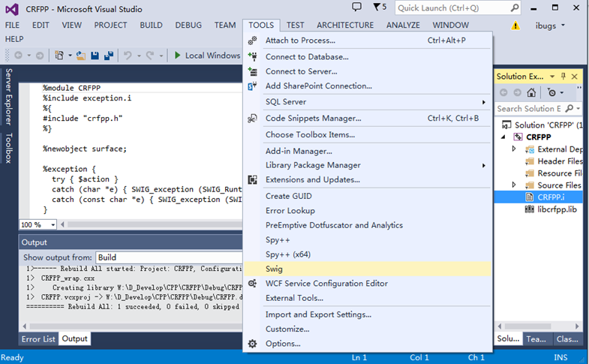Select the Swig menu entry
The height and width of the screenshot is (364, 589).
[368, 269]
